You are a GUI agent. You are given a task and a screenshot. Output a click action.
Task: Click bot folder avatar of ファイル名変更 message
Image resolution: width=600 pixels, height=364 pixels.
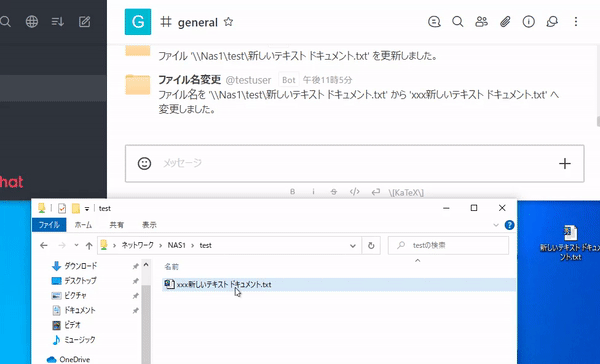pyautogui.click(x=138, y=85)
